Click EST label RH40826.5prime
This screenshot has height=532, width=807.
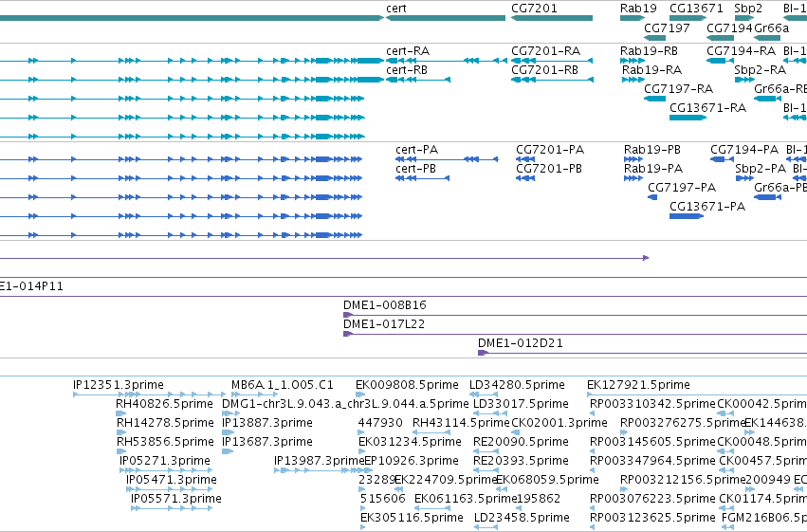(164, 404)
